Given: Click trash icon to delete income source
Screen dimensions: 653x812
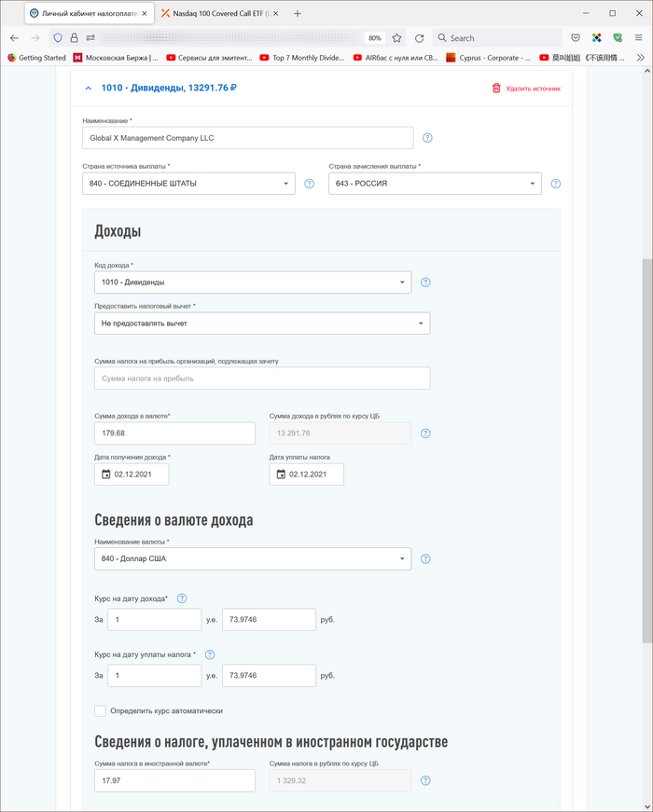Looking at the screenshot, I should click(496, 89).
